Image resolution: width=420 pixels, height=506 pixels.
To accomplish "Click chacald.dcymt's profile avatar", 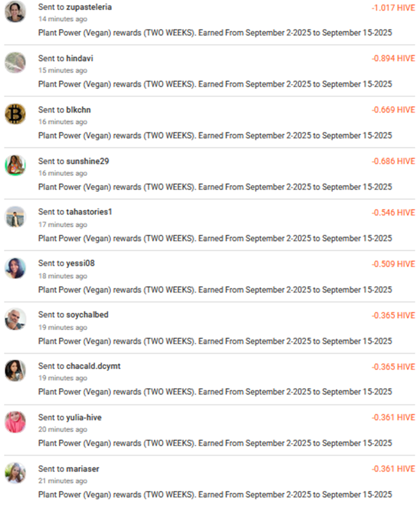I will (x=15, y=370).
